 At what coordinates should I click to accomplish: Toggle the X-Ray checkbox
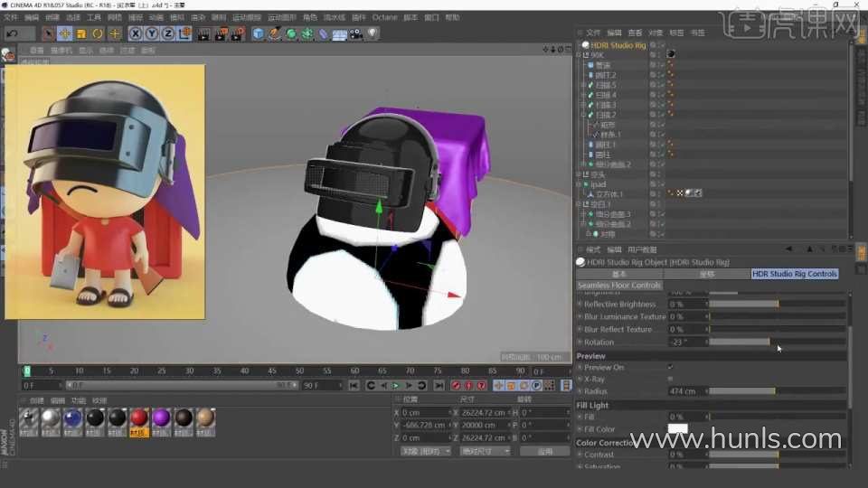tap(670, 379)
